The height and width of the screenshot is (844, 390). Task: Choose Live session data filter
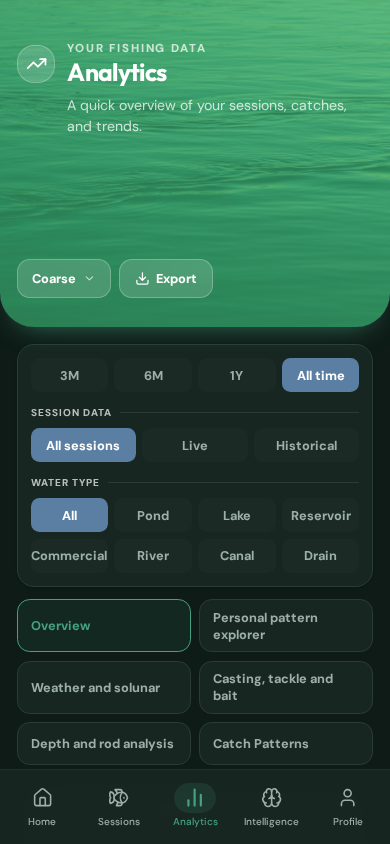pos(195,445)
